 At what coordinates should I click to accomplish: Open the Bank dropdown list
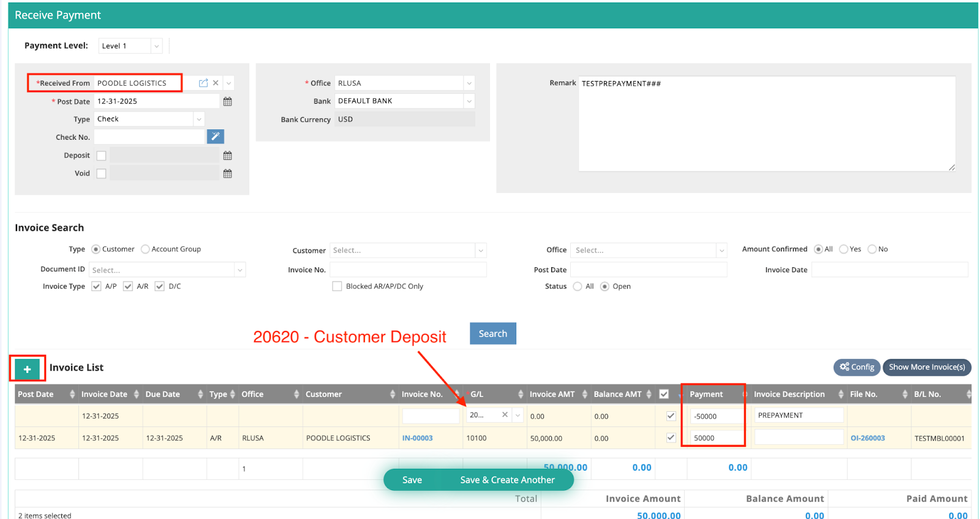pos(469,101)
